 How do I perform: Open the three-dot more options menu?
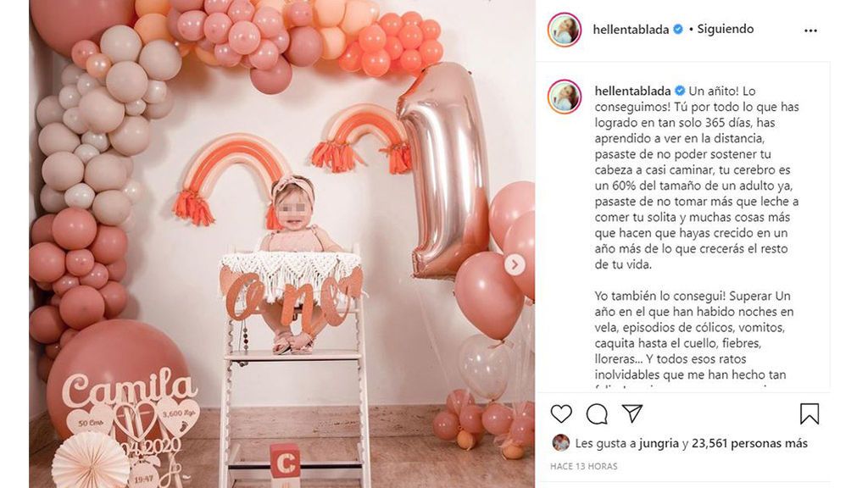[x=810, y=30]
